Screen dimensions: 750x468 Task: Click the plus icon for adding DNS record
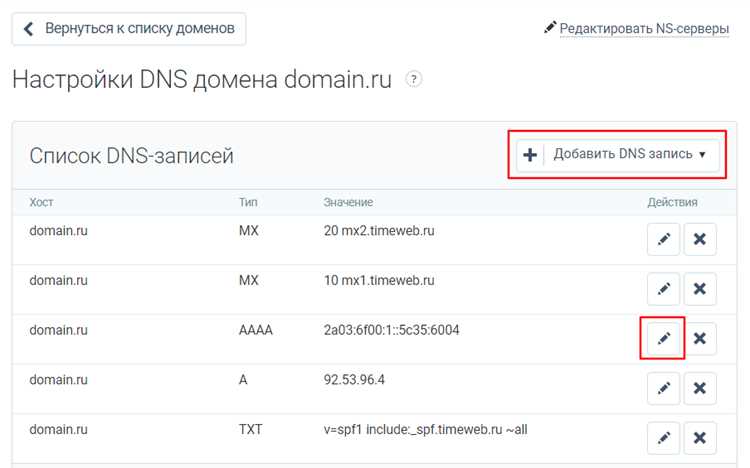(530, 155)
